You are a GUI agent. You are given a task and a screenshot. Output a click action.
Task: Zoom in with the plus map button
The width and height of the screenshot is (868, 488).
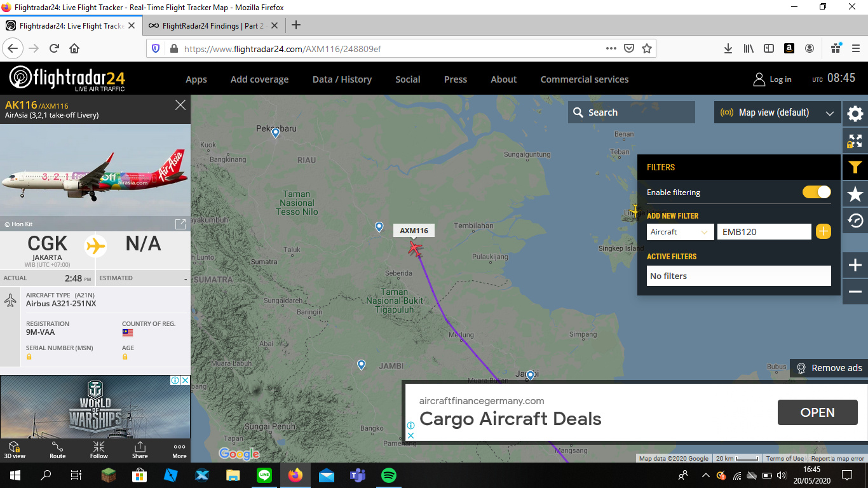855,265
